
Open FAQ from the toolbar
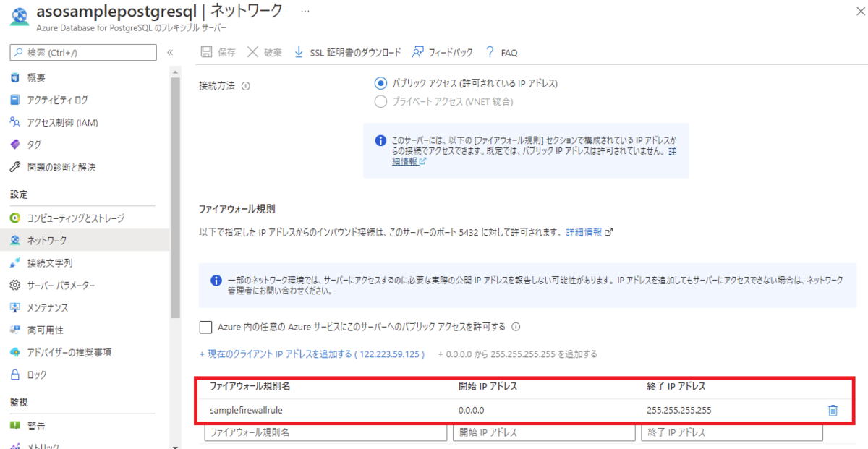pos(501,52)
